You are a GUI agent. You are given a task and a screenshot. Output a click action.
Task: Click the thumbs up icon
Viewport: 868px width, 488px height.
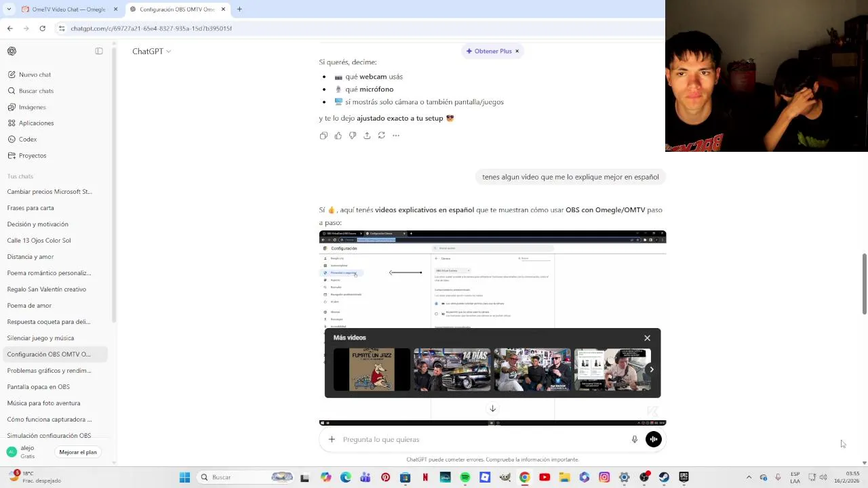[x=338, y=136]
